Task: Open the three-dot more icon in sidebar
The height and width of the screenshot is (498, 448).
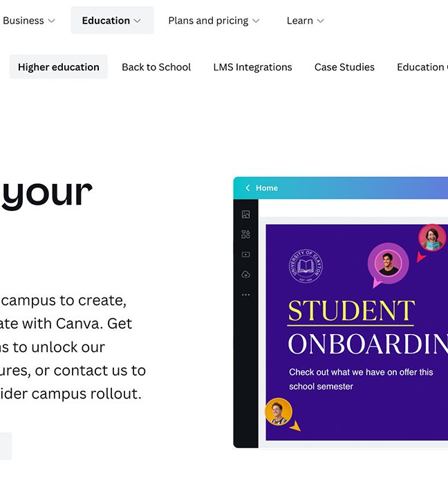Action: coord(245,295)
